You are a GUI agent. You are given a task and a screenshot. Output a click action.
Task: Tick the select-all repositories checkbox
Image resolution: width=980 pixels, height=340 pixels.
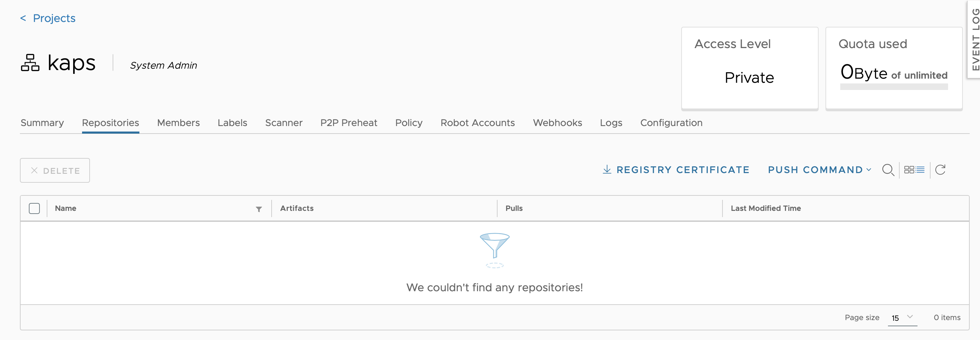point(34,208)
